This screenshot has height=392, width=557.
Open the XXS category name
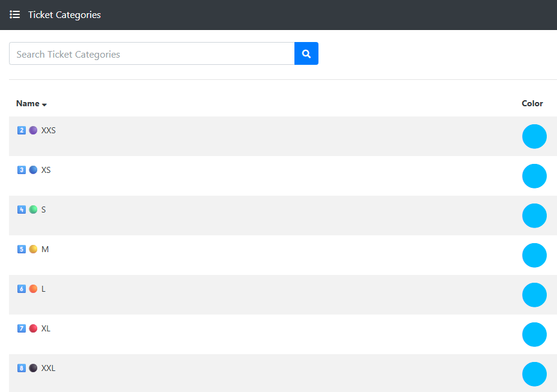(49, 130)
